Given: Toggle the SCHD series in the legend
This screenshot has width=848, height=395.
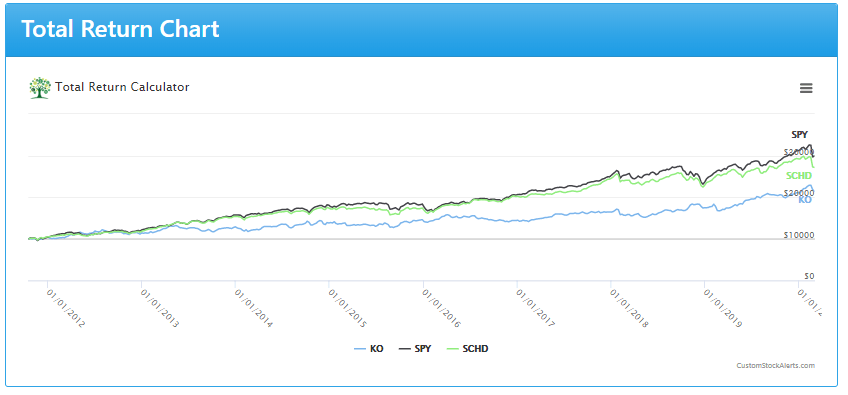Looking at the screenshot, I should 467,349.
